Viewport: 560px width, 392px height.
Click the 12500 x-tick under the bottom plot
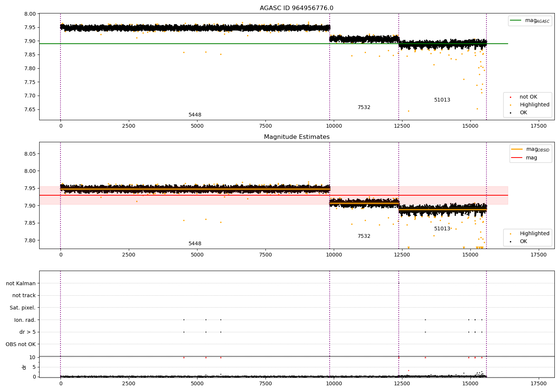tap(402, 383)
